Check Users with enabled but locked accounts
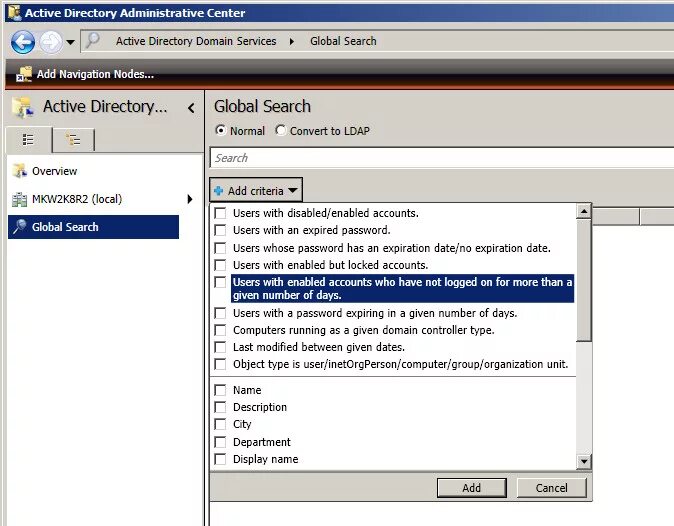 pyautogui.click(x=220, y=265)
